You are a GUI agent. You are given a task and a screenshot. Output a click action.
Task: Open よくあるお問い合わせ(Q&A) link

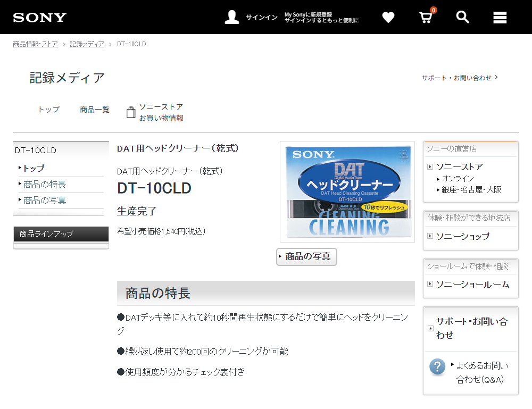(482, 372)
